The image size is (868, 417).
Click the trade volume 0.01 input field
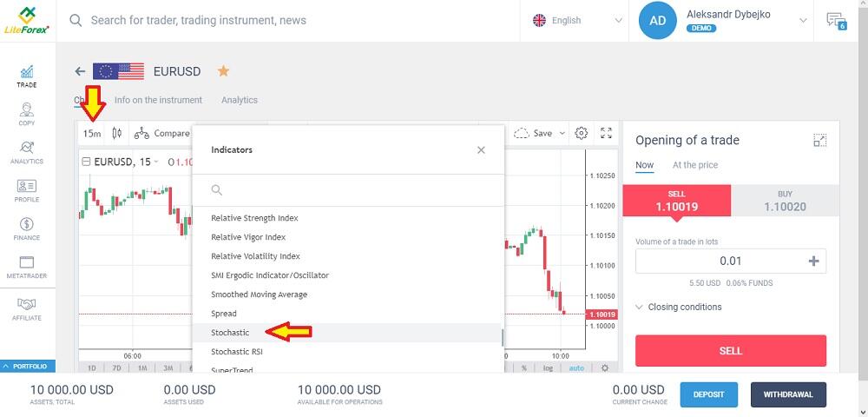(730, 261)
